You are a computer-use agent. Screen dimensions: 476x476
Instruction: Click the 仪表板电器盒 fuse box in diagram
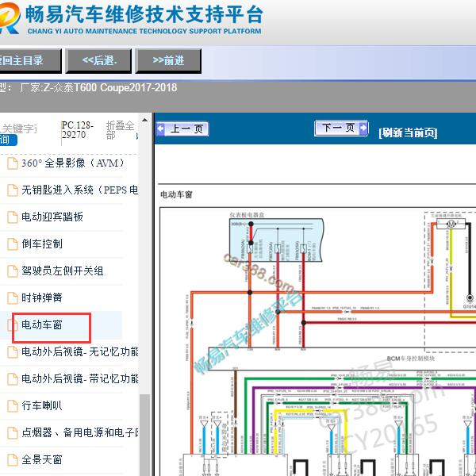(x=276, y=240)
